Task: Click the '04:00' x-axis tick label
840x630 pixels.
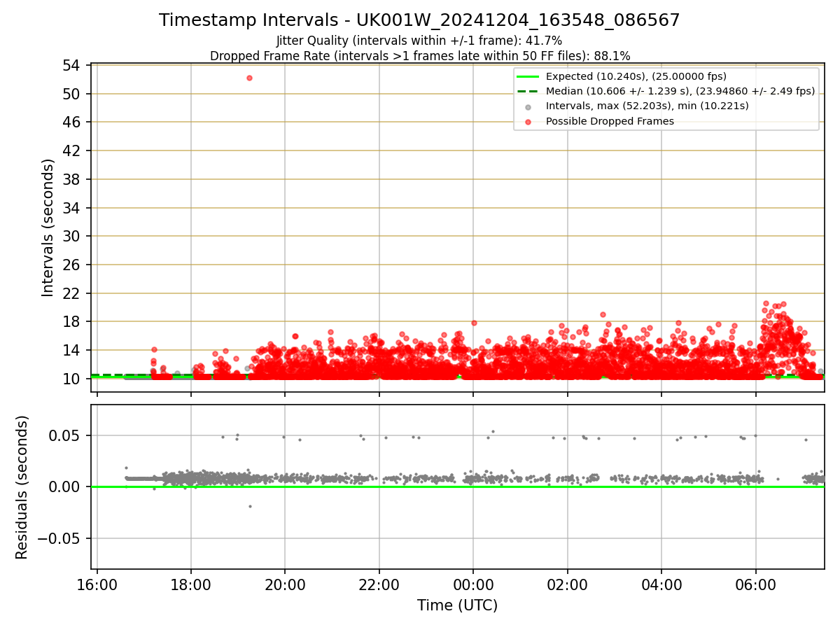Action: (x=661, y=584)
